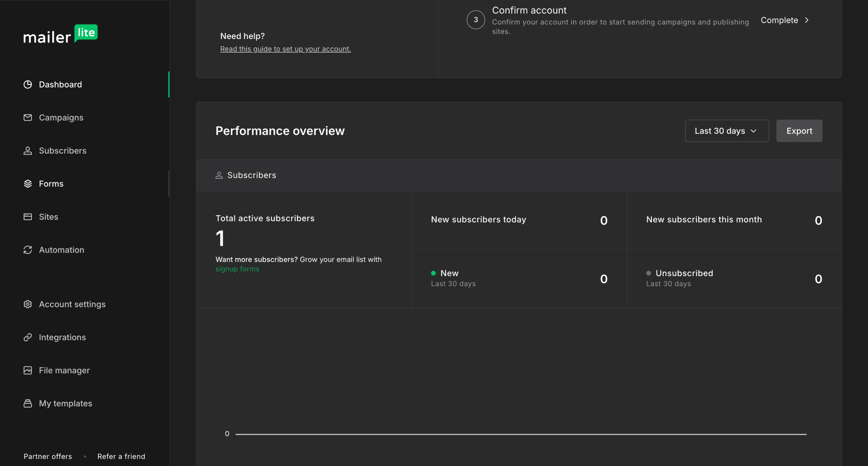Open File manager label
868x466 pixels.
click(x=64, y=370)
